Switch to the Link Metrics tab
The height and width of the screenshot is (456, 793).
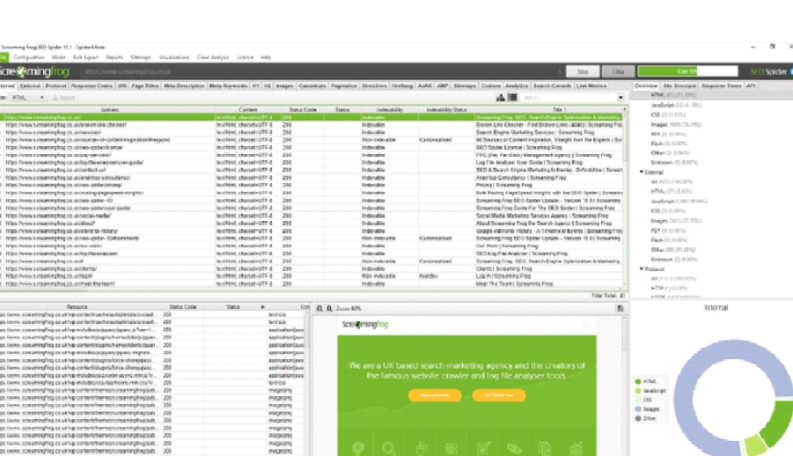click(x=591, y=86)
